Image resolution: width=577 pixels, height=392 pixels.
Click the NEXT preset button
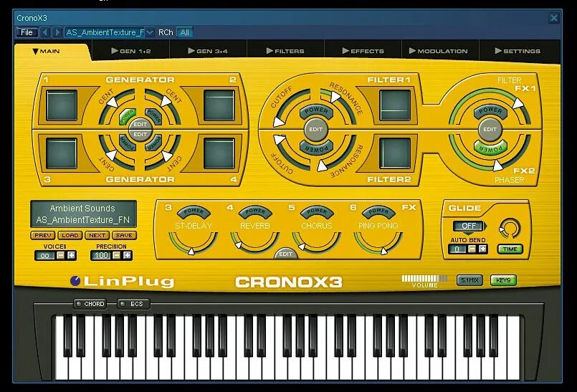(97, 235)
